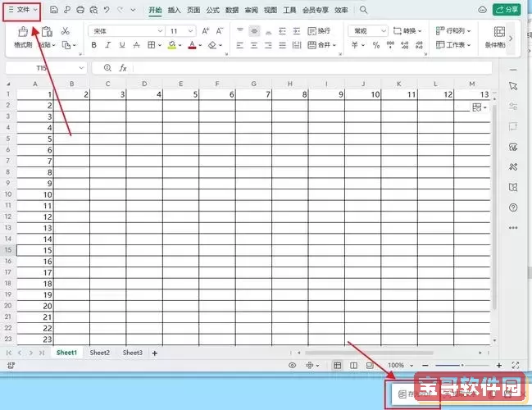Switch to Normal view in status bar
Viewport: 532px width, 410px height.
tap(337, 365)
